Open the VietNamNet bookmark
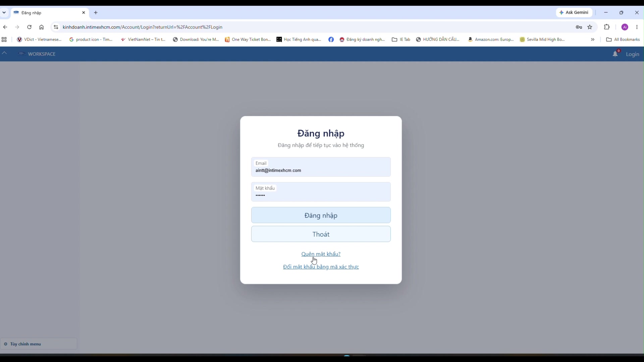The height and width of the screenshot is (362, 644). coord(144,40)
